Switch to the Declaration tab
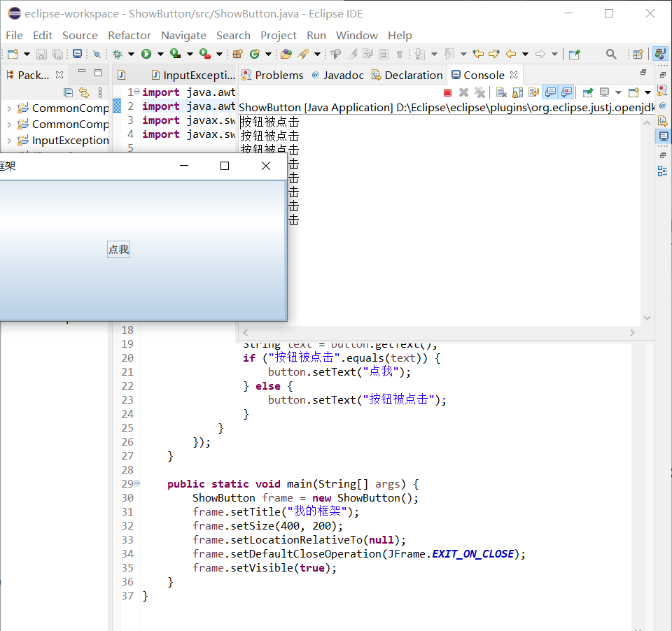Screen dimensions: 672x631 (407, 76)
